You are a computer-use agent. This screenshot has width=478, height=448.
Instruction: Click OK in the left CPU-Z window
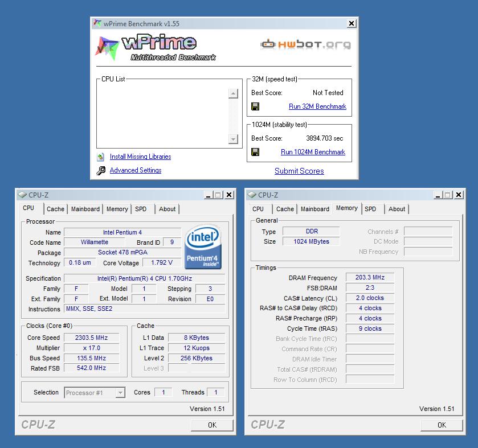click(x=212, y=425)
